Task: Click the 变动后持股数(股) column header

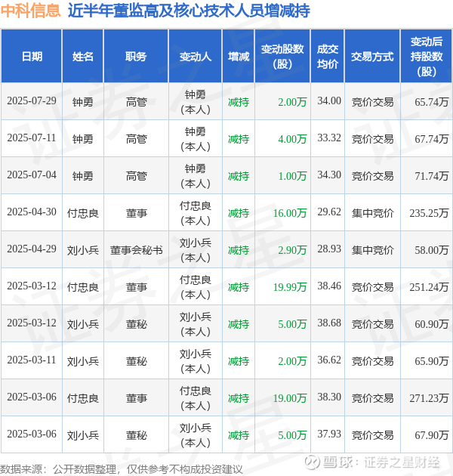Action: pos(427,57)
